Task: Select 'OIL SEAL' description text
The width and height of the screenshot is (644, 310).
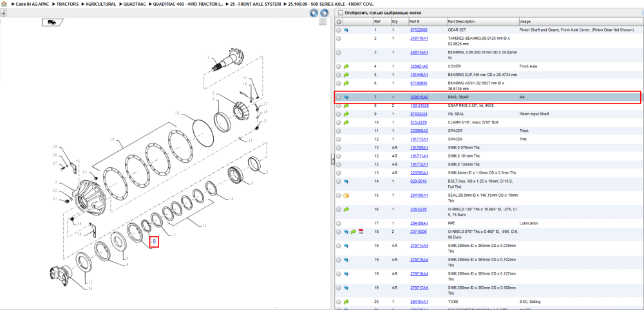Action: pos(455,114)
